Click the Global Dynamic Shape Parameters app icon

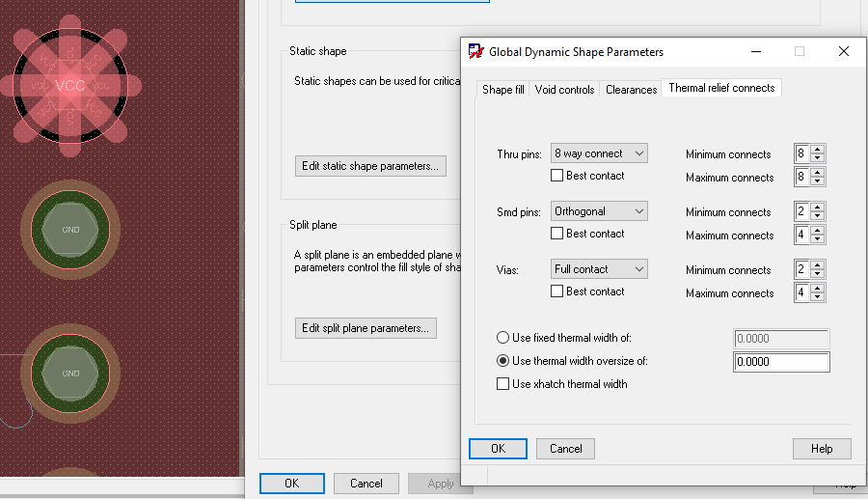(475, 51)
